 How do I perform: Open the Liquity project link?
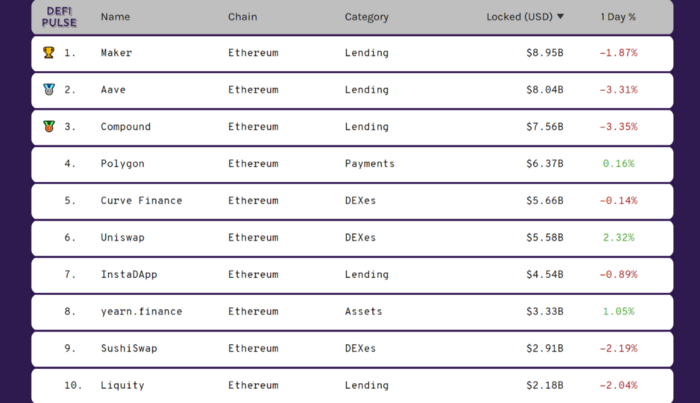(x=122, y=386)
